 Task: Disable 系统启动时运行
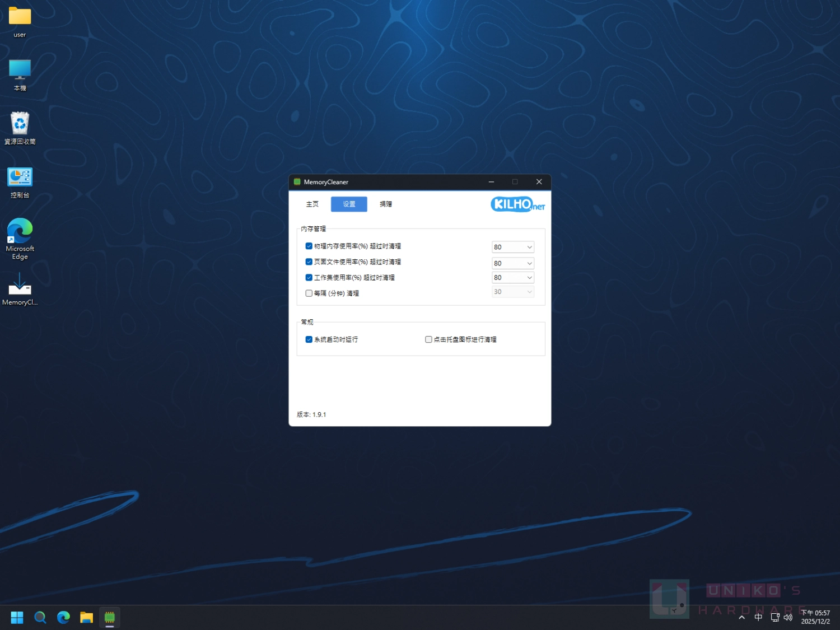click(309, 339)
